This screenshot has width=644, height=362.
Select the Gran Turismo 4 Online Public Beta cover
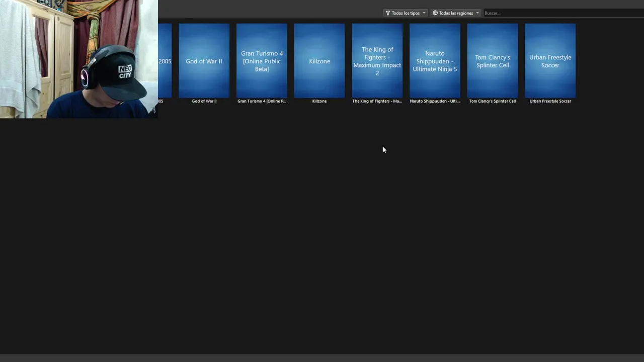point(262,61)
